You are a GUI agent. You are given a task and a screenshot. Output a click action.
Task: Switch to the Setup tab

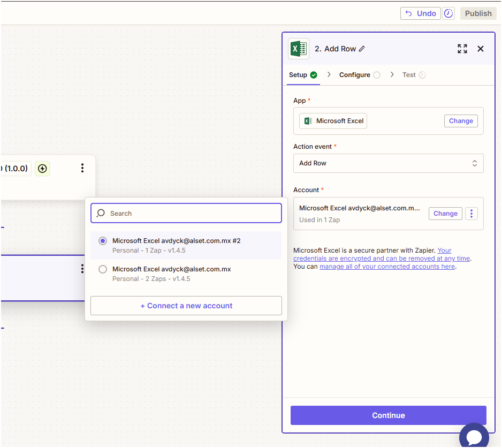(303, 75)
